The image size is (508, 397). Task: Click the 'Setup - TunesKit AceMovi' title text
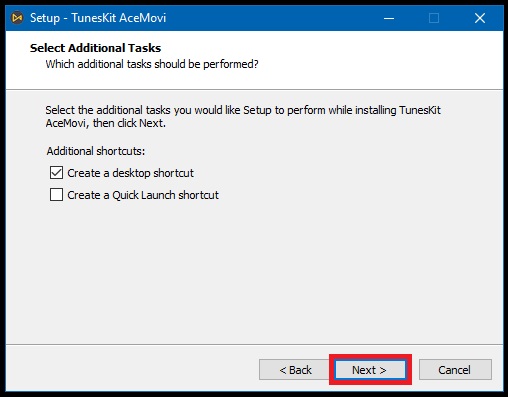98,18
